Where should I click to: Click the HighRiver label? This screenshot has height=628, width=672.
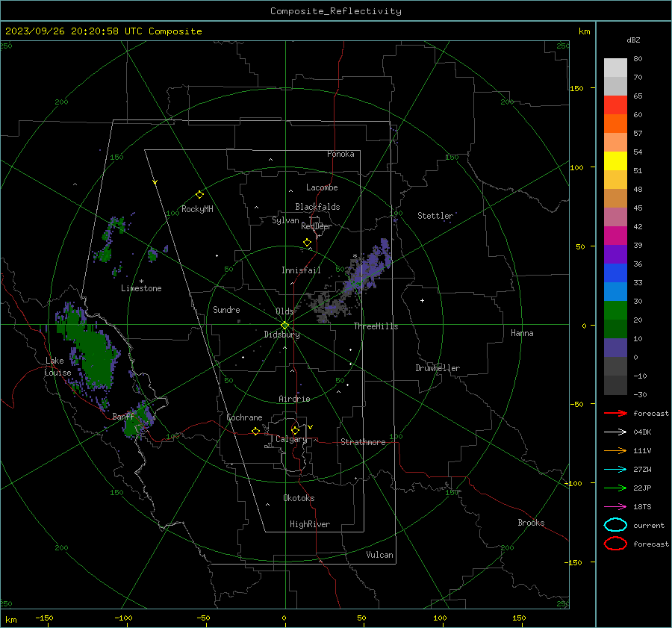click(310, 524)
